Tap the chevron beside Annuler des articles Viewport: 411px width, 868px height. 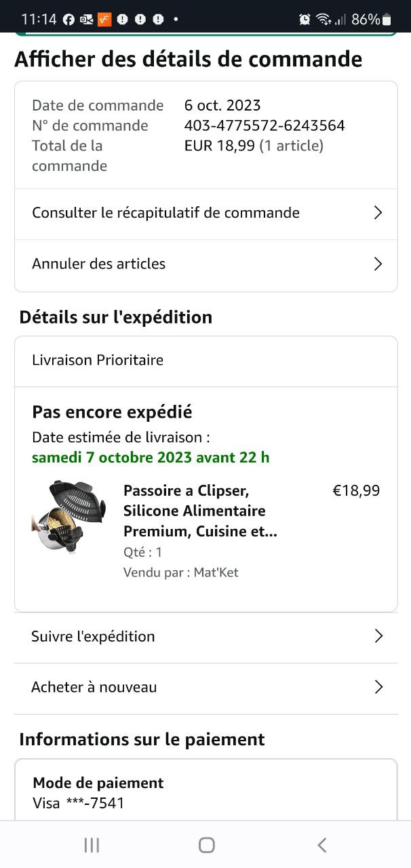pyautogui.click(x=378, y=264)
